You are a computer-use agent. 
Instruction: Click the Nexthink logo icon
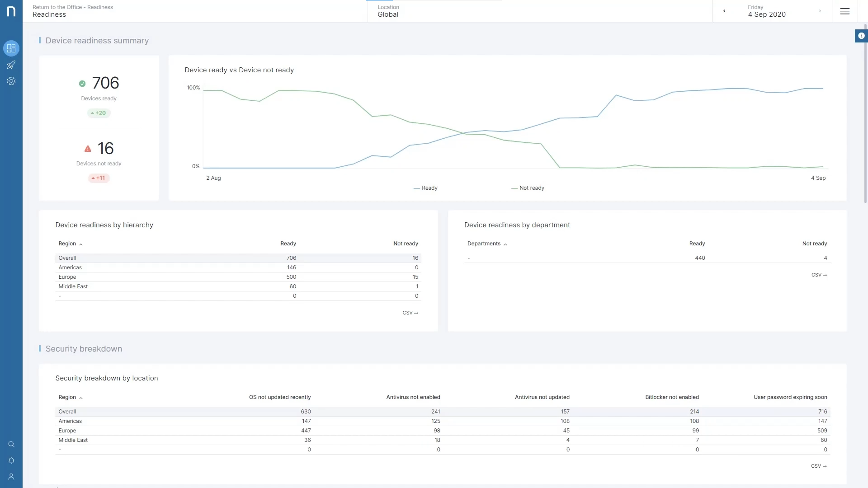point(11,11)
